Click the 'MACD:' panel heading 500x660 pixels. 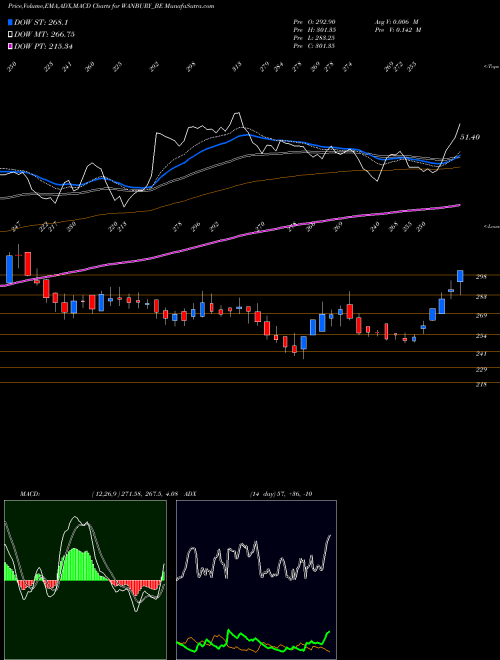(x=30, y=494)
